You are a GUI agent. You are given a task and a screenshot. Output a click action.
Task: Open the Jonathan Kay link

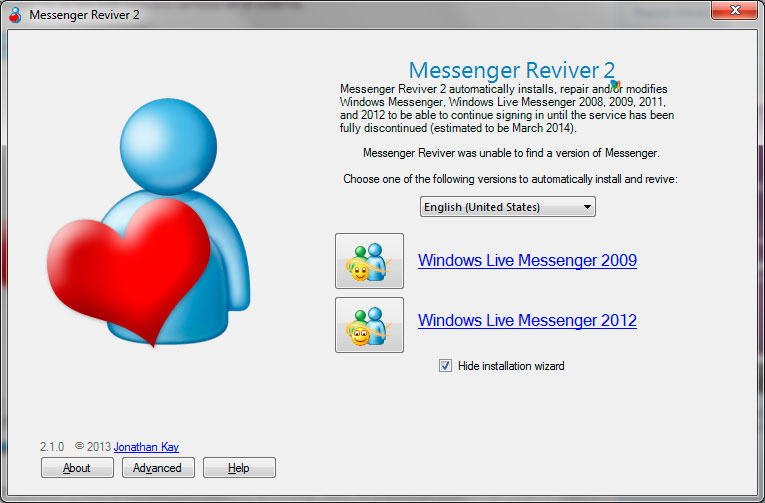pos(146,447)
